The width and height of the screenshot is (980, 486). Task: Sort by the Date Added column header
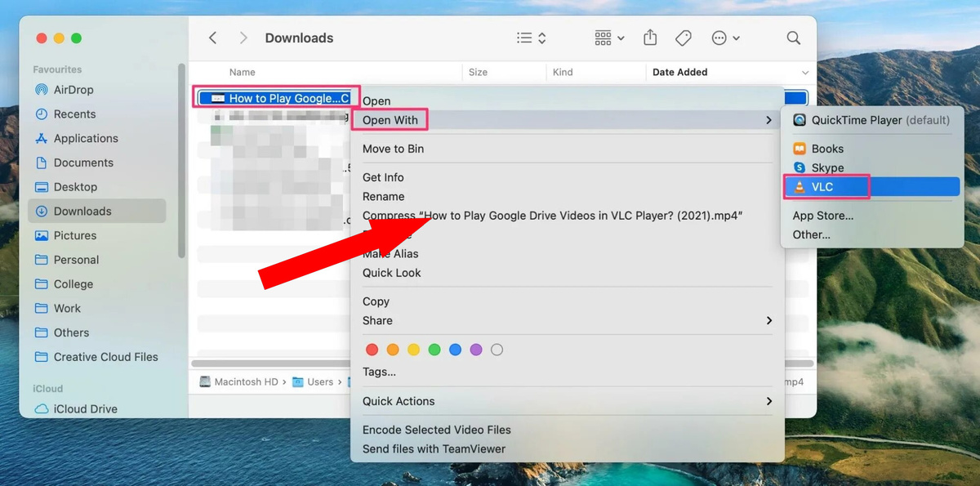click(x=679, y=72)
